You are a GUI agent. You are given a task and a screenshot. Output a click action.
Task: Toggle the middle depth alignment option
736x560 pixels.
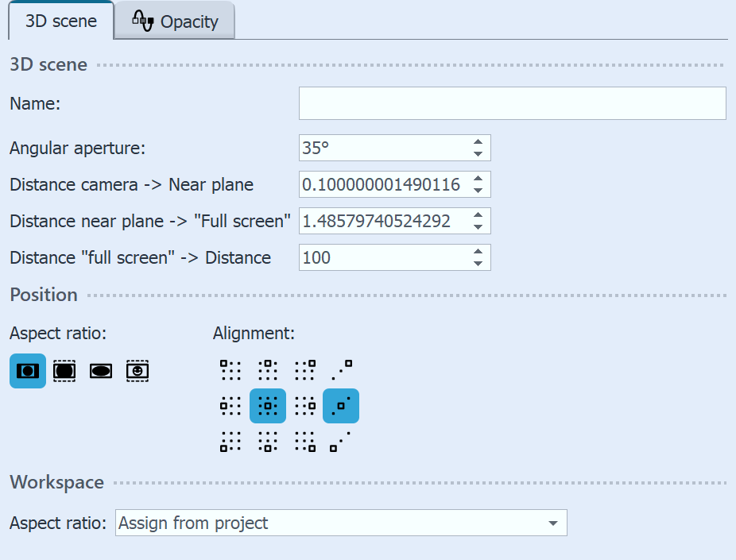341,406
